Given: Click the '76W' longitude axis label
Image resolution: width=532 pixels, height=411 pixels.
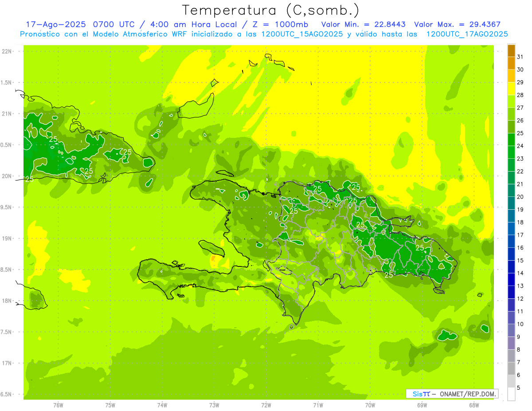Looking at the screenshot, I should coord(58,405).
